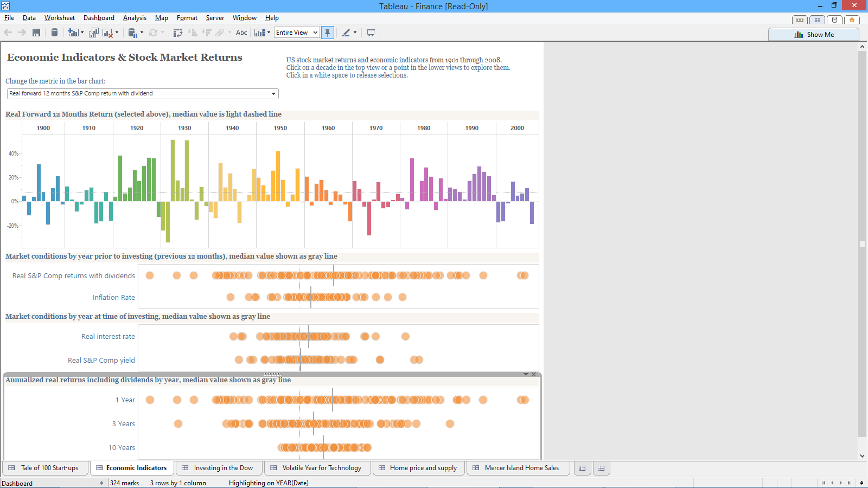Image resolution: width=868 pixels, height=488 pixels.
Task: Click the Clear Sheet icon with red X
Action: tap(107, 33)
